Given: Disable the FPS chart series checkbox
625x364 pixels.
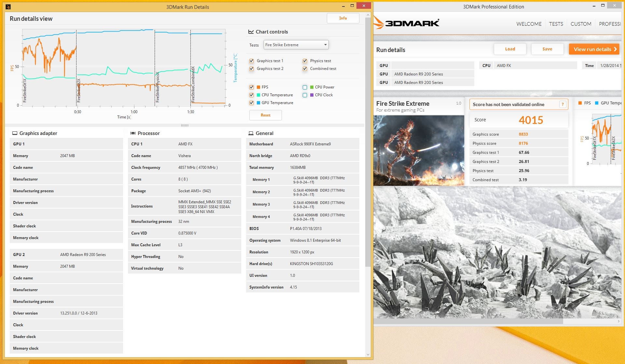Looking at the screenshot, I should click(x=251, y=87).
